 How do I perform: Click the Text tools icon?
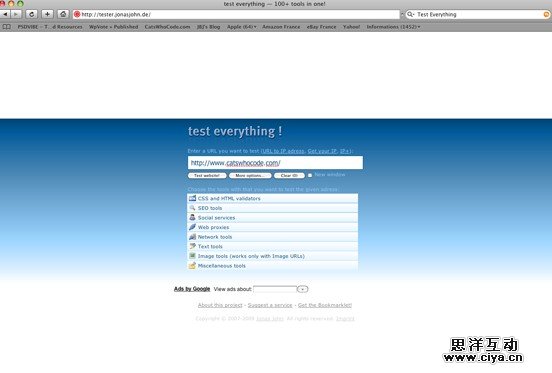(x=192, y=246)
